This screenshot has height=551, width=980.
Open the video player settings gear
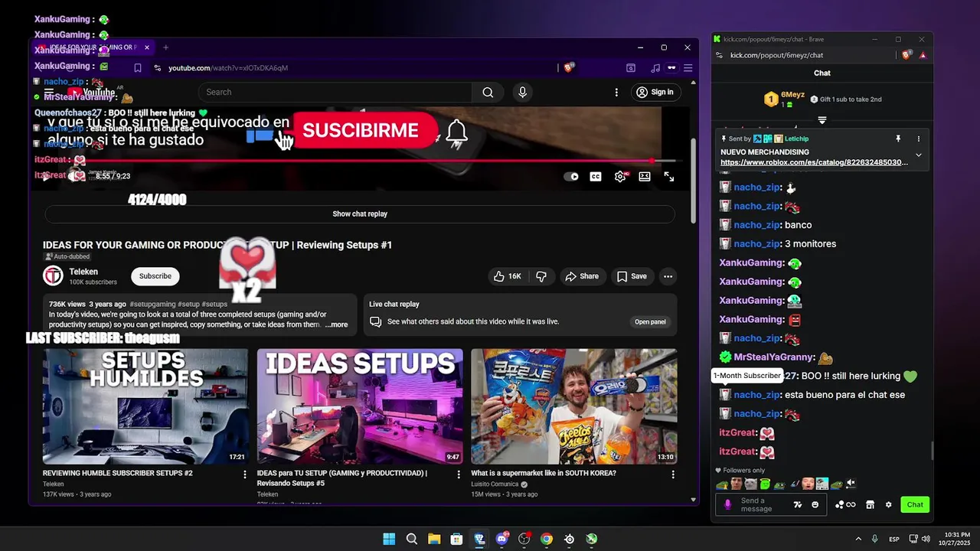pyautogui.click(x=620, y=176)
